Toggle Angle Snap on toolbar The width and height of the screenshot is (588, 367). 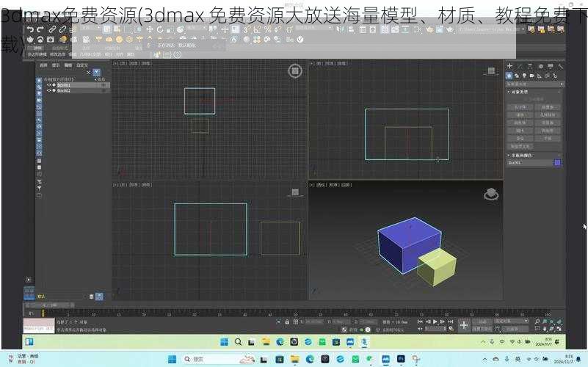pos(257,29)
